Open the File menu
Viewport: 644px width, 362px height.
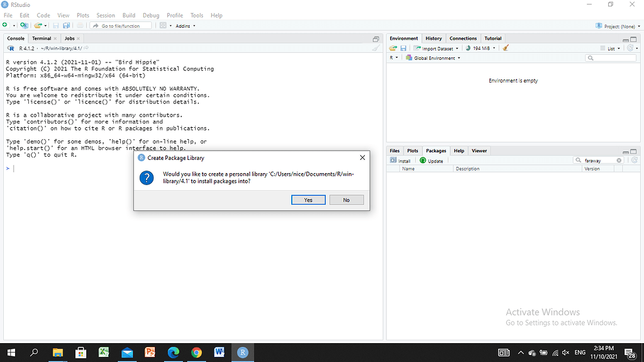[8, 15]
